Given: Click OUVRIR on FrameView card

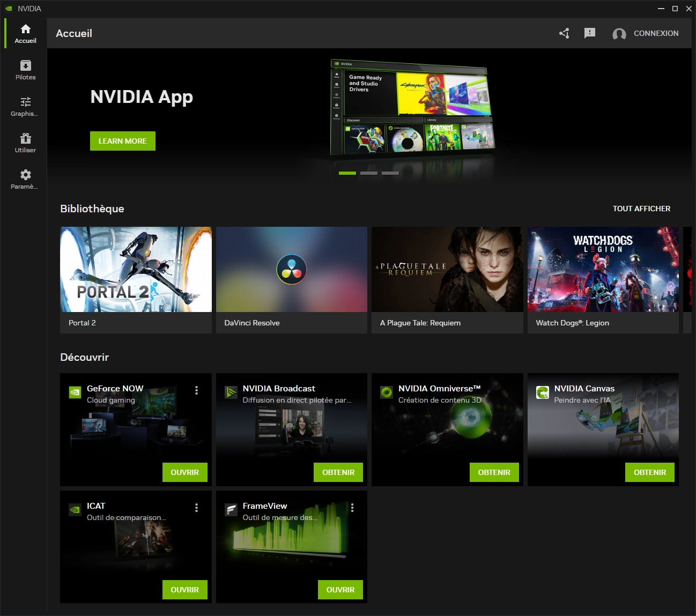Looking at the screenshot, I should 340,590.
